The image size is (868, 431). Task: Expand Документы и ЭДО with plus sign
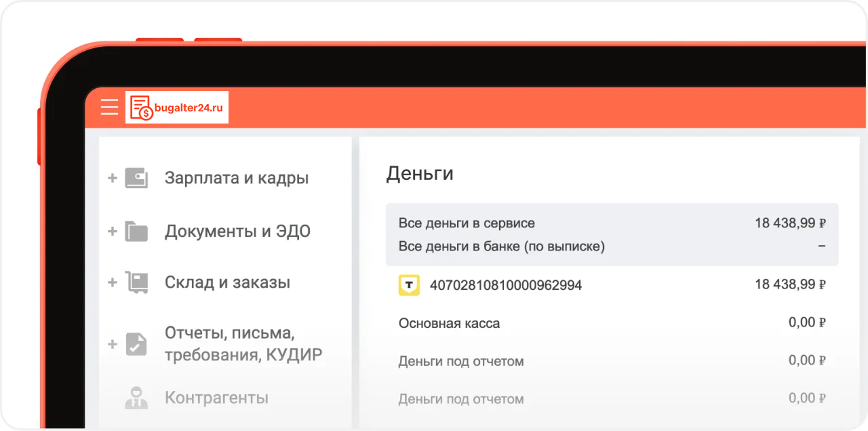[x=113, y=231]
